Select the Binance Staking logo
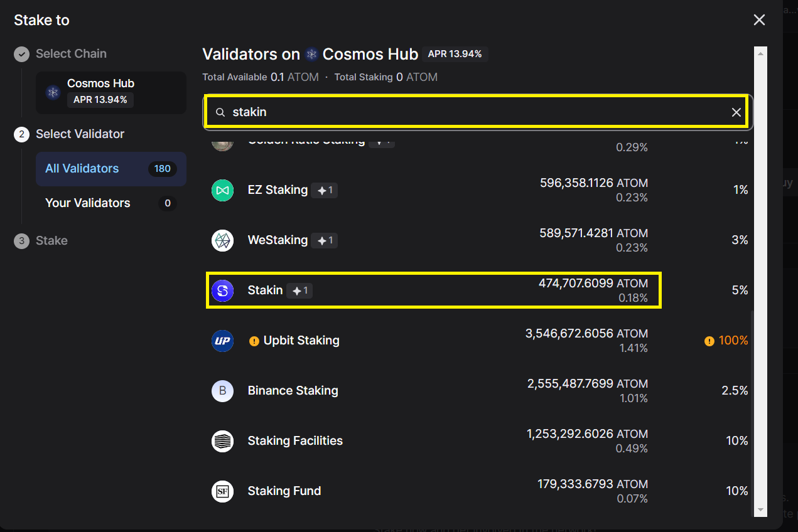The width and height of the screenshot is (798, 532). pos(222,391)
